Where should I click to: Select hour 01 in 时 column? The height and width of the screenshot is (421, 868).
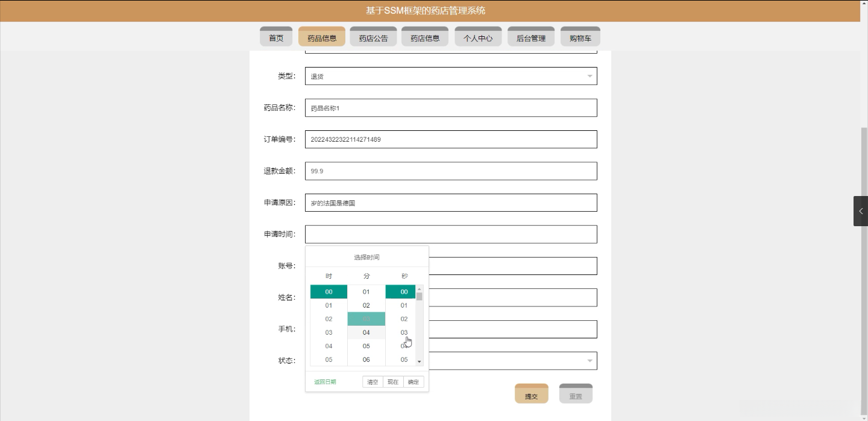coord(329,305)
